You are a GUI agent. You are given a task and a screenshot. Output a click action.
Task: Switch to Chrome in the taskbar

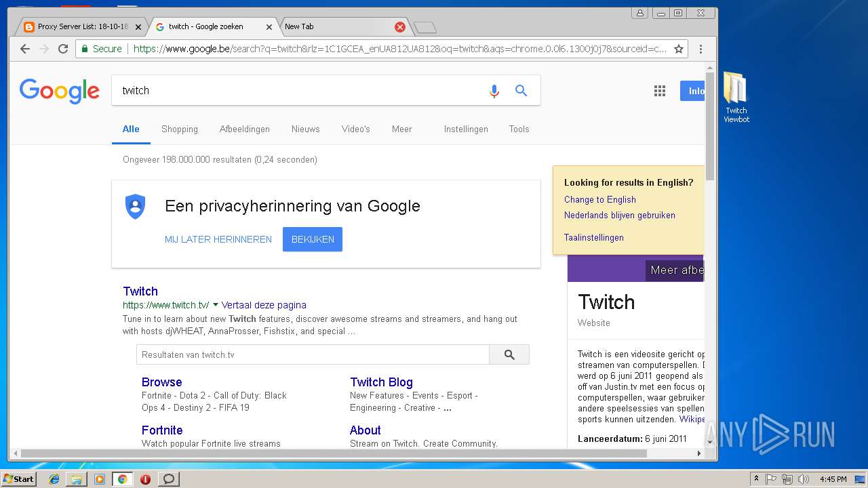122,479
